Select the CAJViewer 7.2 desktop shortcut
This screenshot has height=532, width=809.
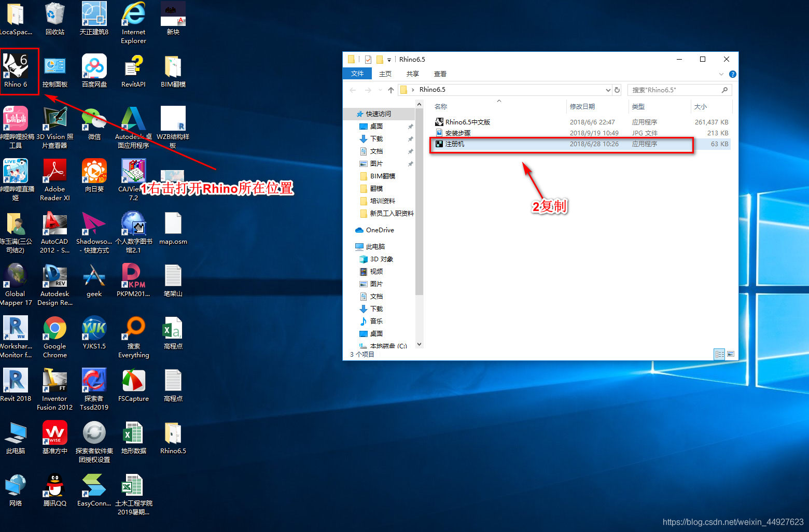click(x=134, y=180)
